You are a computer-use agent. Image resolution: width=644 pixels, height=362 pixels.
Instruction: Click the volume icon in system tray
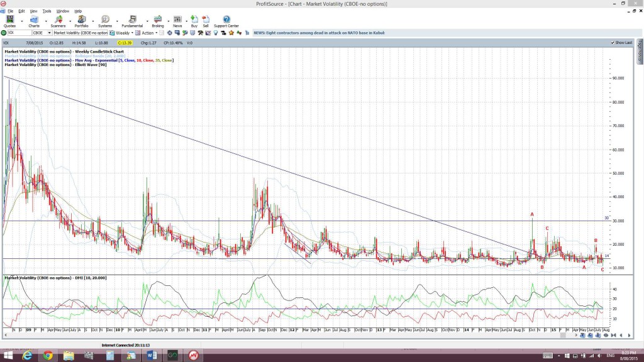(599, 356)
